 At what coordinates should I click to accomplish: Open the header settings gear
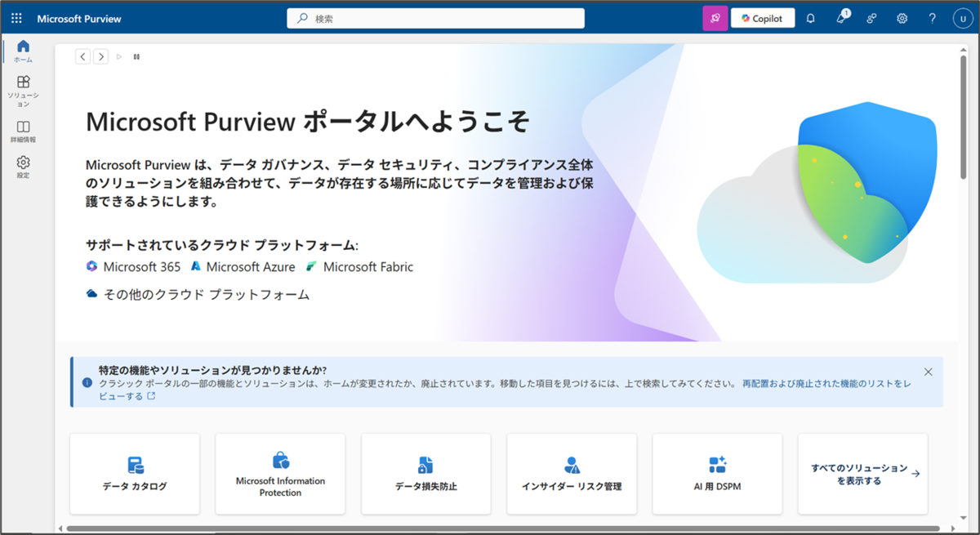pos(902,18)
